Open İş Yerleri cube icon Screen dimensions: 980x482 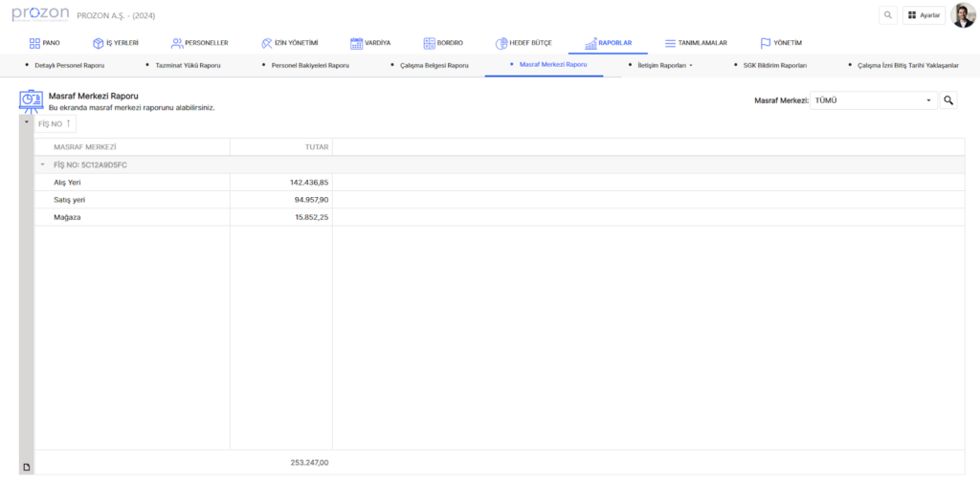[98, 43]
